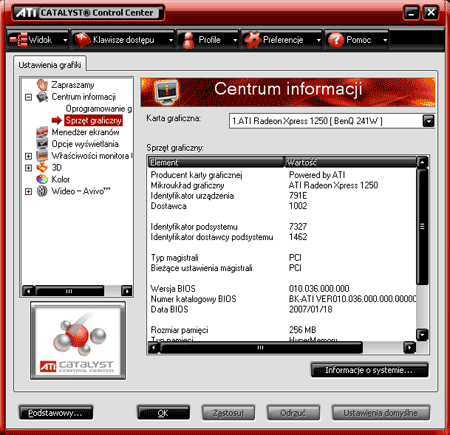Click the Element column header
450x435 pixels.
click(x=216, y=162)
